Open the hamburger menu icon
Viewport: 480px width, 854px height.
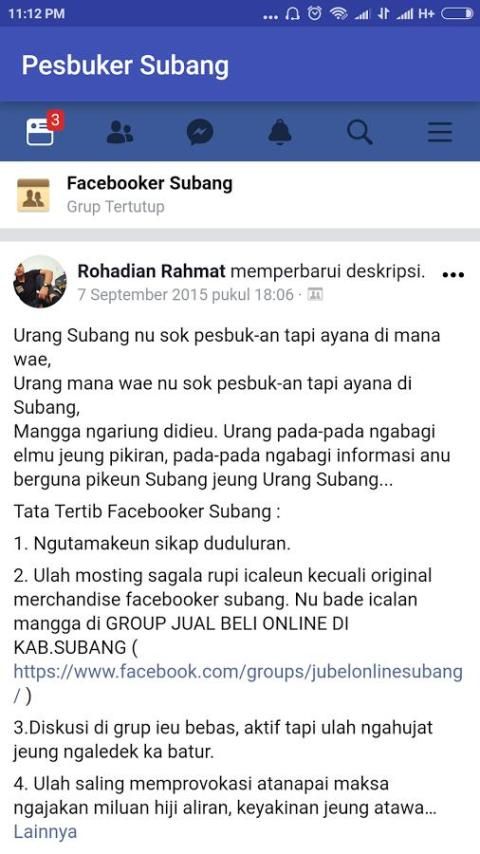[440, 132]
